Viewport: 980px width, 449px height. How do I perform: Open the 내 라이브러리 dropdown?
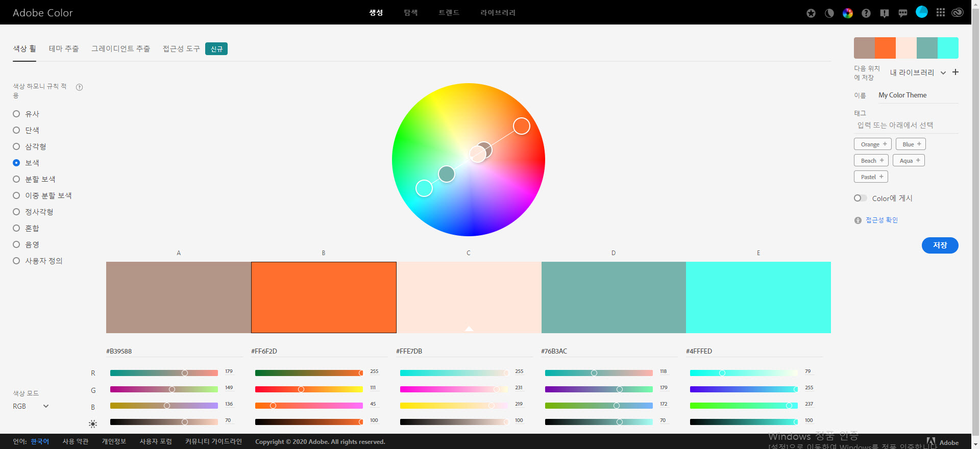click(918, 72)
